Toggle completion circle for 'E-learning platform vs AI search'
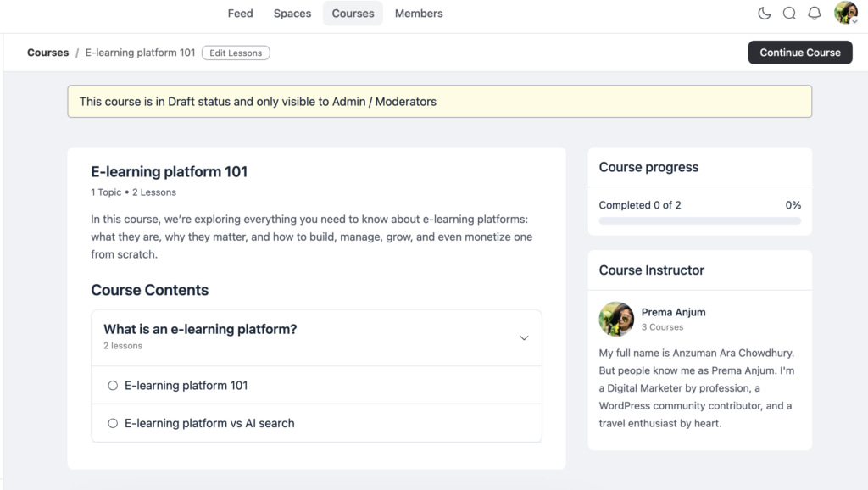The height and width of the screenshot is (490, 868). click(x=113, y=422)
